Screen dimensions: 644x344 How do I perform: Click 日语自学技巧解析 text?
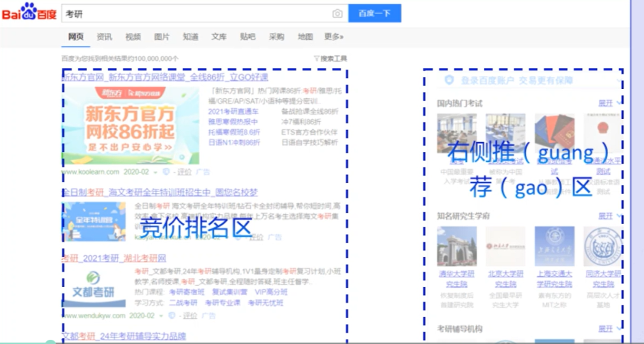tap(310, 143)
